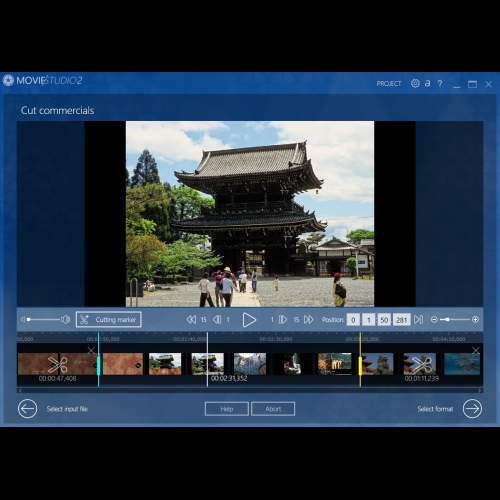Viewport: 500px width, 500px height.
Task: Zoom in timeline with plus icon
Action: click(475, 320)
